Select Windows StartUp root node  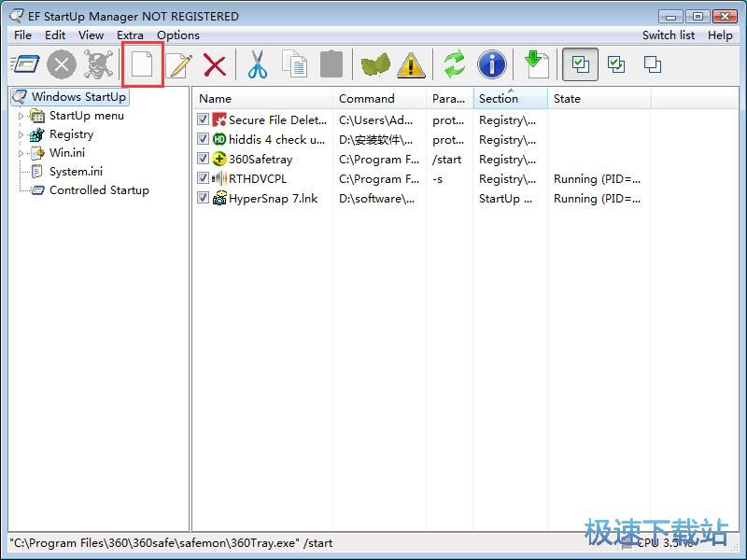(78, 97)
